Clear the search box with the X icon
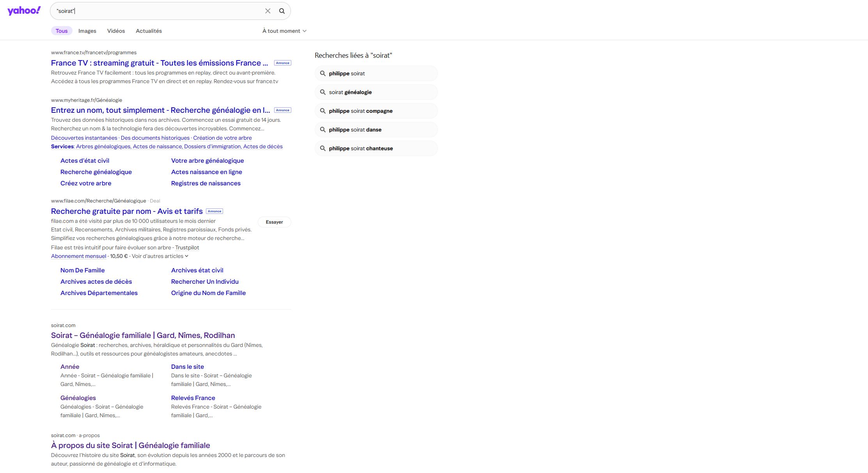Image resolution: width=868 pixels, height=473 pixels. click(x=268, y=11)
